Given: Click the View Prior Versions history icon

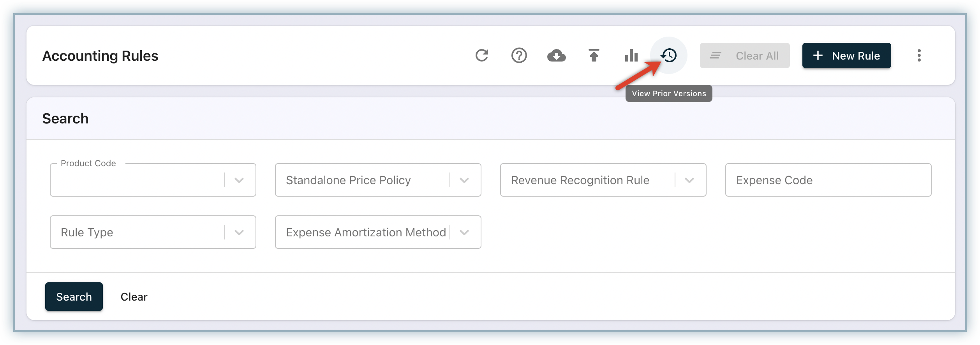Looking at the screenshot, I should [669, 55].
